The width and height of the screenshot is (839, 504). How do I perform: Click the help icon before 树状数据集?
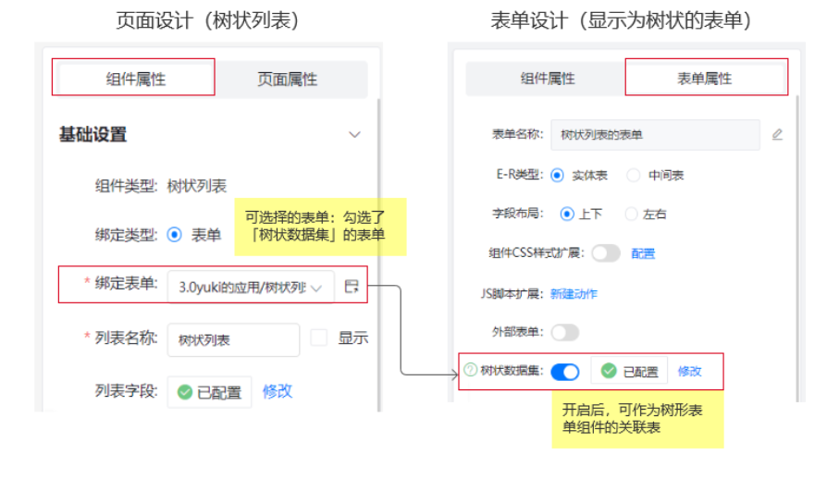tap(470, 370)
